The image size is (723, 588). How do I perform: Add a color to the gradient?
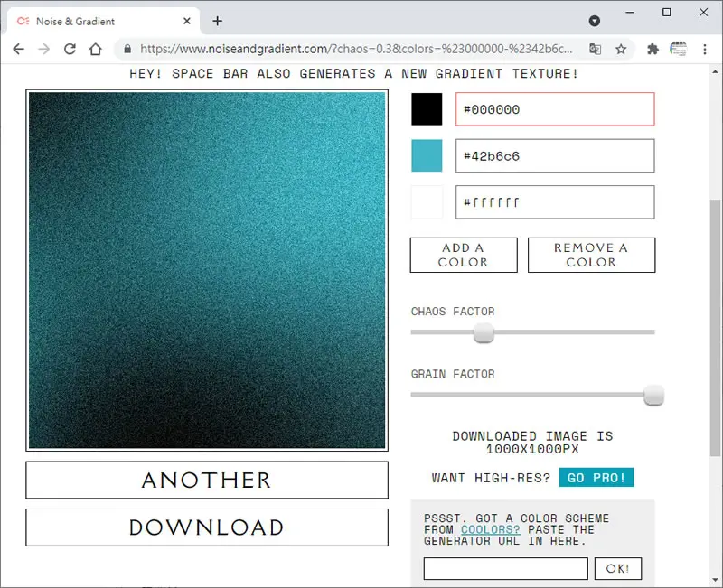(464, 255)
